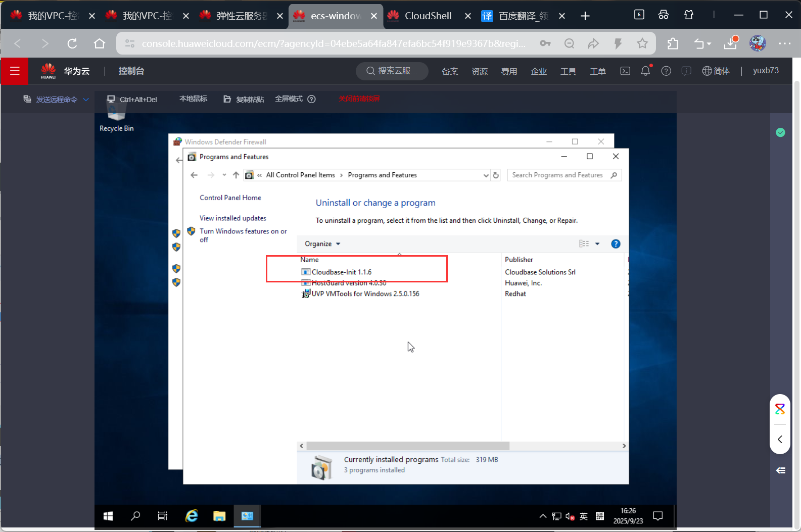Bookmark page with star icon
801x532 pixels.
(642, 43)
